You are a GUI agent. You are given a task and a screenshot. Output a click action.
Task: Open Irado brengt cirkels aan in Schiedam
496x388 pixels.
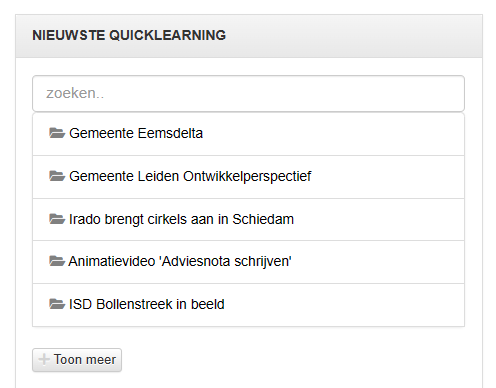pos(181,219)
